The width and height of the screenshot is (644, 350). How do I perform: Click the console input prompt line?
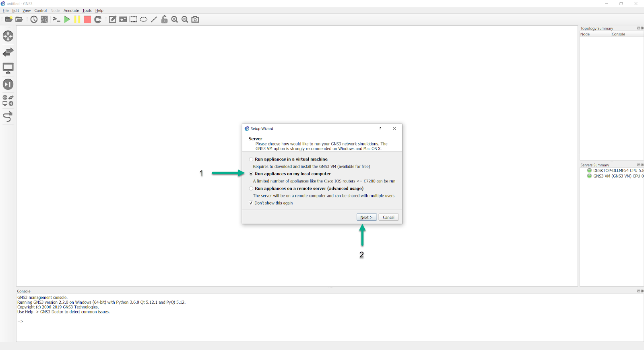20,321
